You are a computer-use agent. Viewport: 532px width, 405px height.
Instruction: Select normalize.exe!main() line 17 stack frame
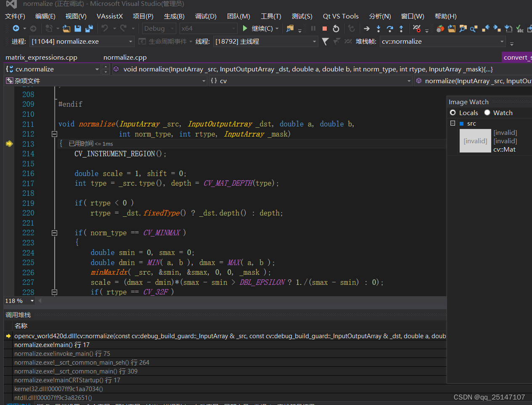[52, 345]
